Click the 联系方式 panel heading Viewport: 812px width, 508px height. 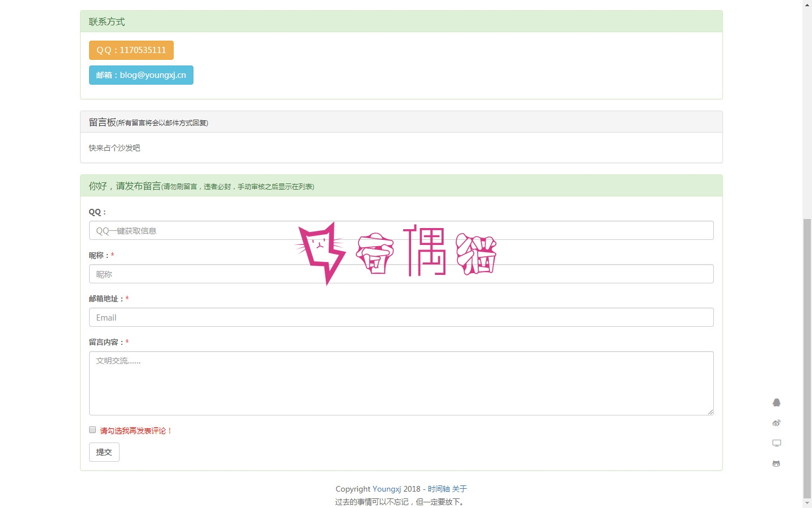pos(401,21)
